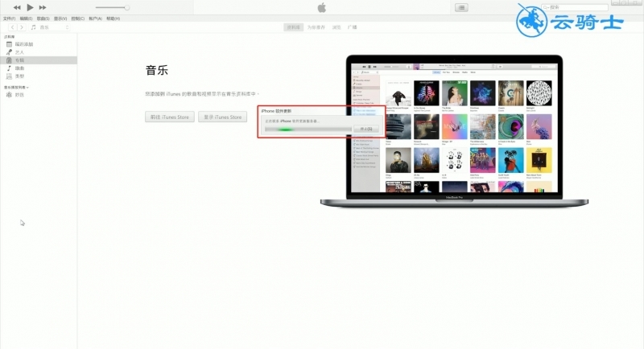Image resolution: width=644 pixels, height=349 pixels.
Task: Click the MacBook iTunes promo image
Action: 454,131
